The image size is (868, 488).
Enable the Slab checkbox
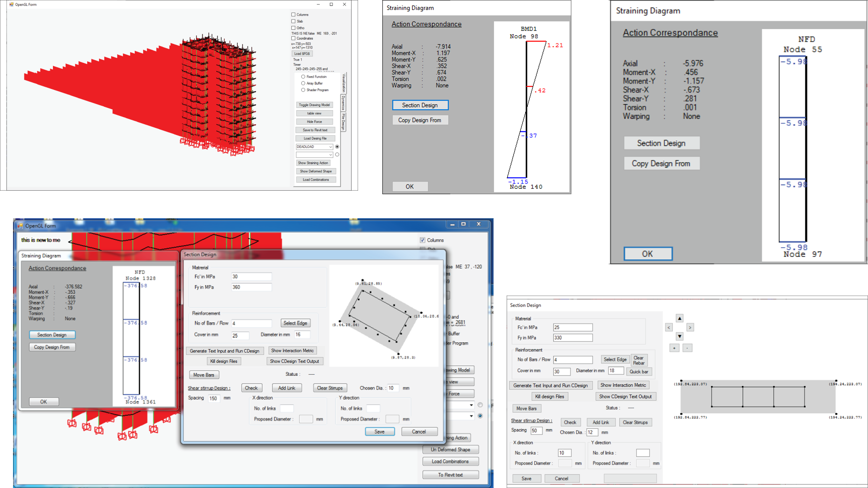click(x=293, y=21)
